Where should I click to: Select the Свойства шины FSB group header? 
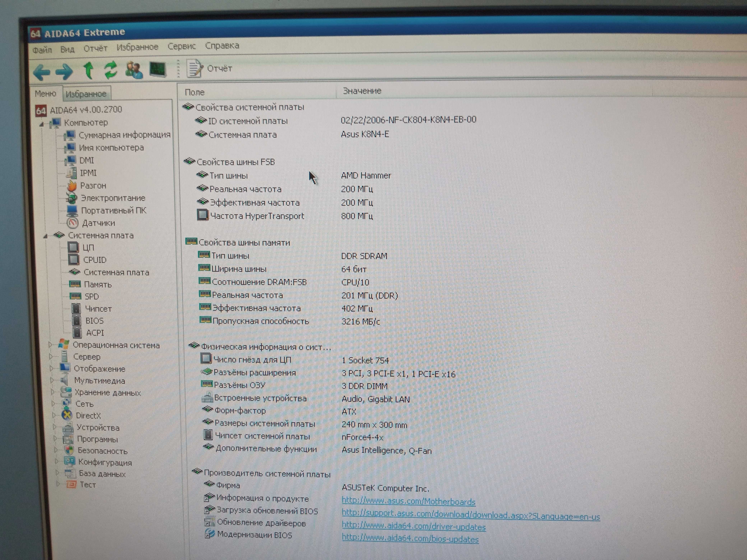click(230, 162)
